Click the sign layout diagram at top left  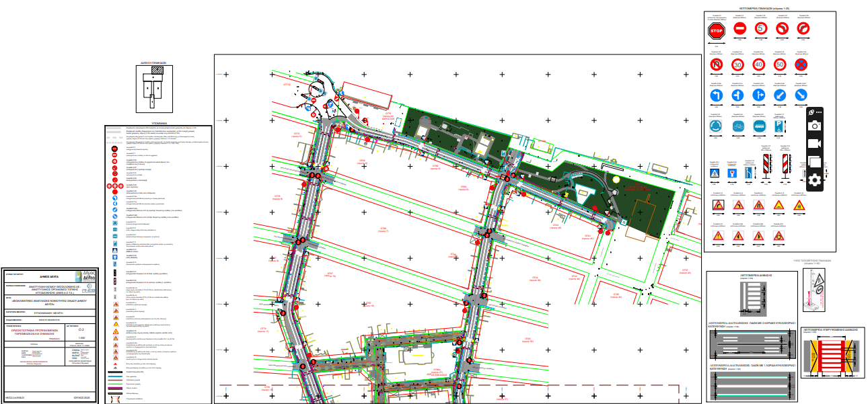tap(153, 89)
